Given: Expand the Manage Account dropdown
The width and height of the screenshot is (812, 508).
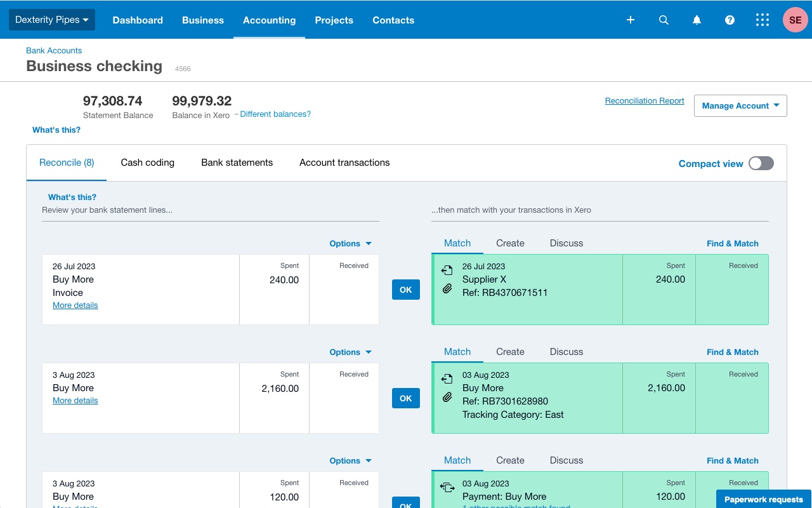Looking at the screenshot, I should click(x=740, y=105).
